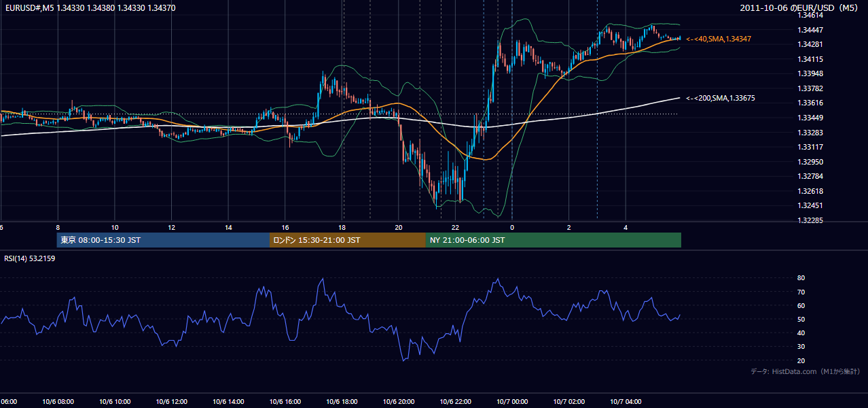Click hour label 18 under the price chart

click(x=342, y=227)
